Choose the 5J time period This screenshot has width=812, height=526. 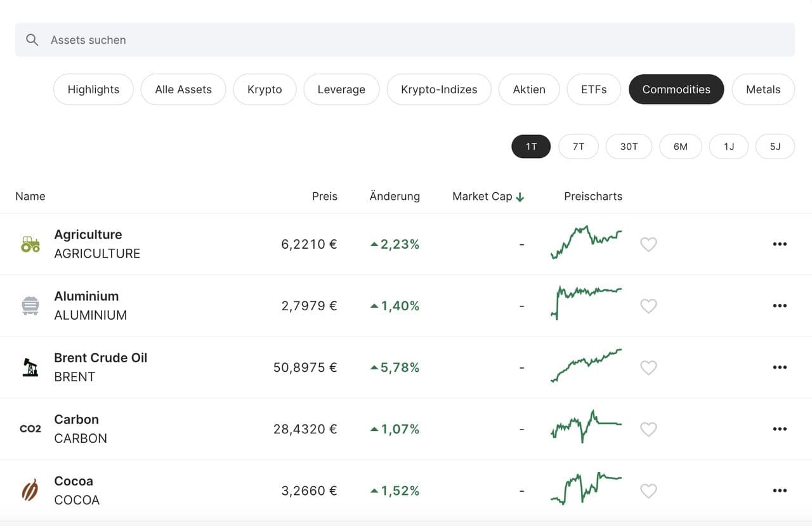click(x=775, y=147)
